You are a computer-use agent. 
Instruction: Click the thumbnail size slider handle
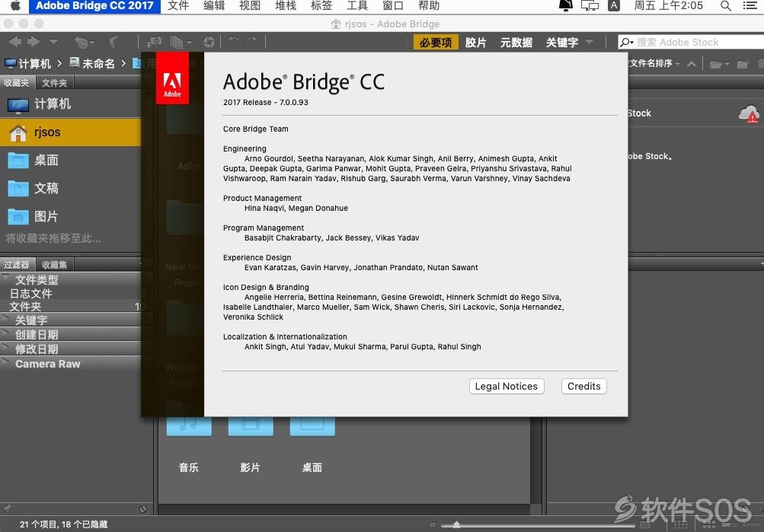tap(456, 524)
